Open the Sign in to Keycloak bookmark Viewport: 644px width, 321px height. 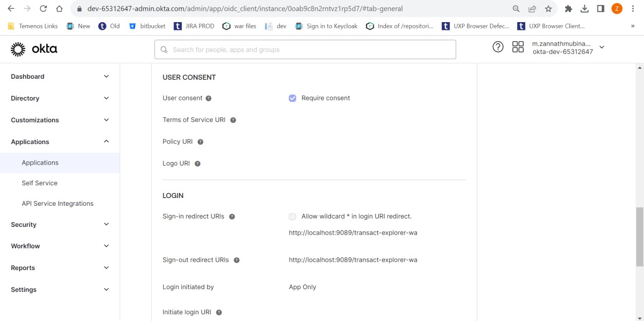326,26
